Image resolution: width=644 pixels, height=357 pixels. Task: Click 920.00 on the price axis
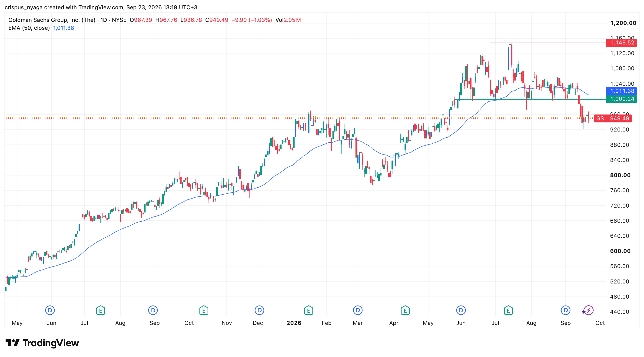(x=620, y=130)
